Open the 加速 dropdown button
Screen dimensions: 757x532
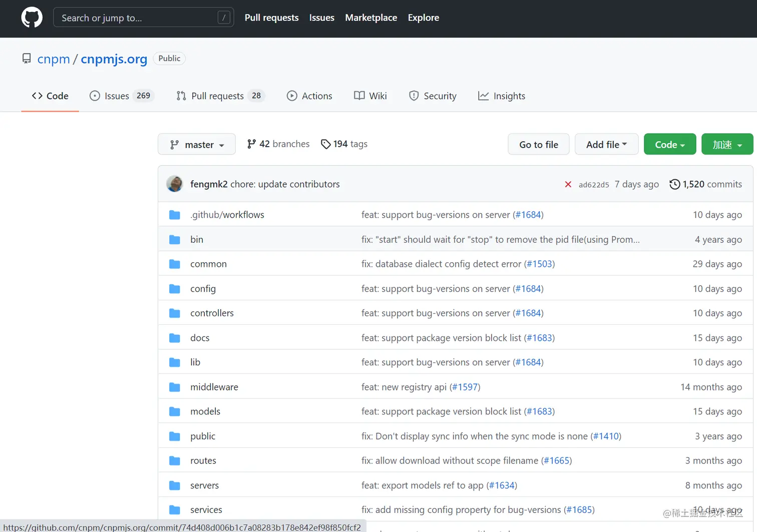click(727, 144)
